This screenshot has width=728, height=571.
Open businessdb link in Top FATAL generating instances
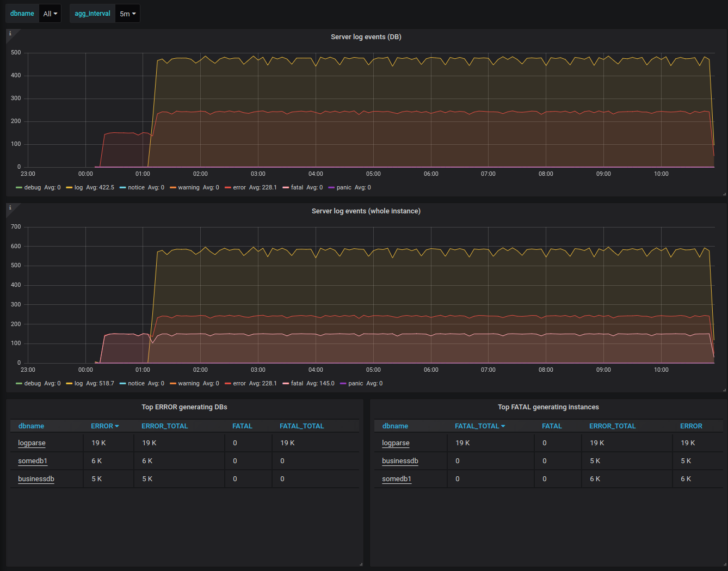(x=400, y=461)
